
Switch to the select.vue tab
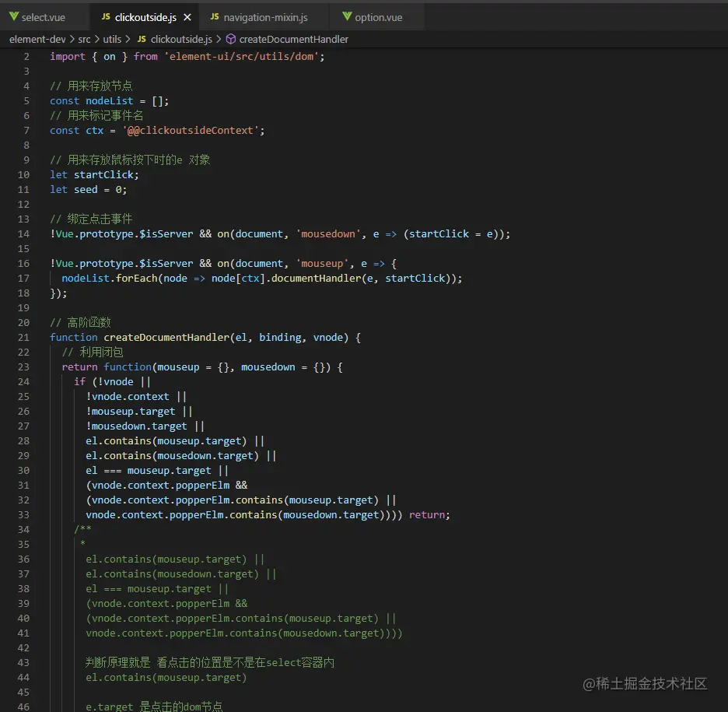pos(44,17)
